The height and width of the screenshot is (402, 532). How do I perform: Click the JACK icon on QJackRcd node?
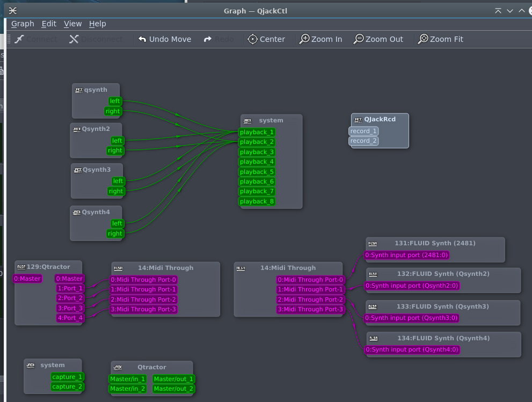pyautogui.click(x=358, y=120)
